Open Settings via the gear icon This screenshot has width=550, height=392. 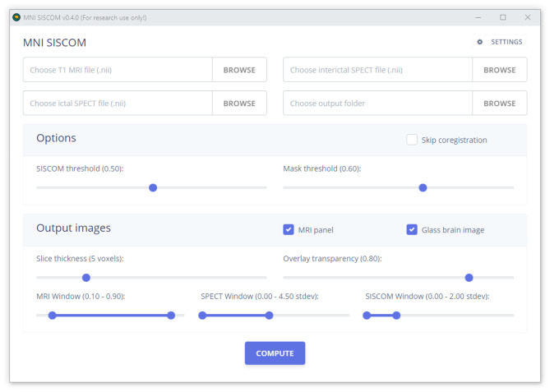tap(480, 42)
